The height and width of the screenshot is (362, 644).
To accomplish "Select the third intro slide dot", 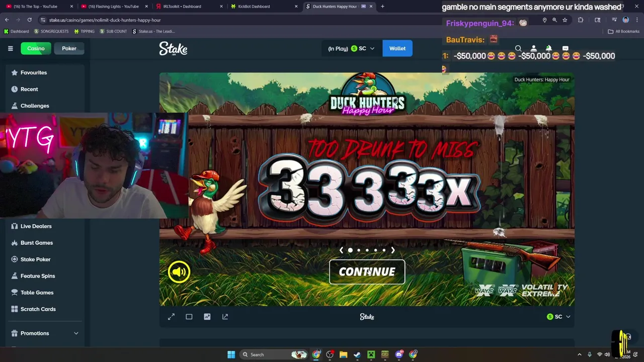I will click(x=367, y=250).
